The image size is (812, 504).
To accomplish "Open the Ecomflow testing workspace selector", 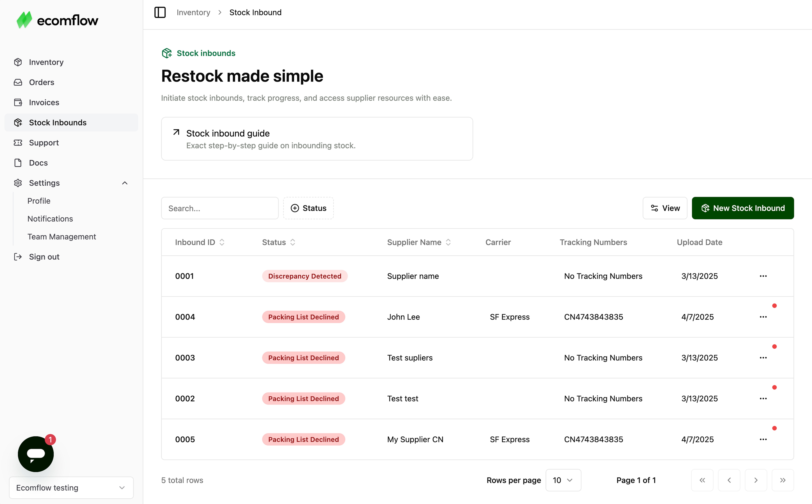I will pyautogui.click(x=71, y=488).
